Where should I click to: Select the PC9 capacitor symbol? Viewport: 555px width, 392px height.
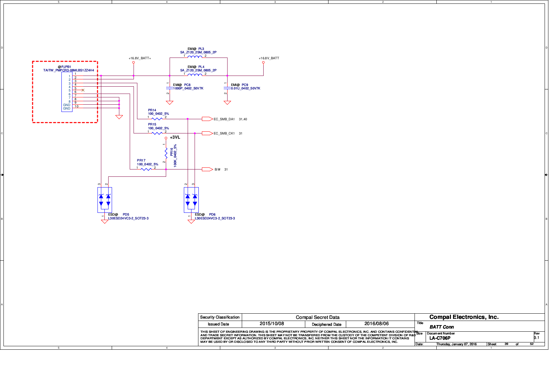227,88
